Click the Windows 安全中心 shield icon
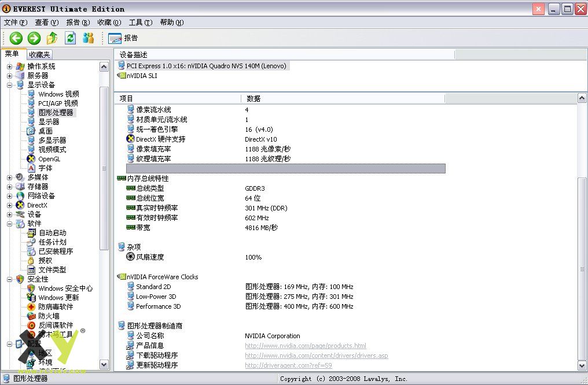This screenshot has width=588, height=385. point(31,288)
